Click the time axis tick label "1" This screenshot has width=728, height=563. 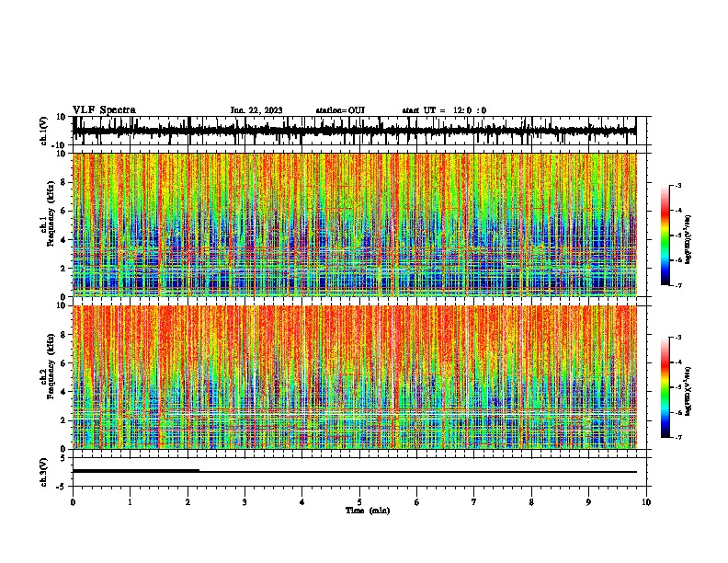click(130, 502)
